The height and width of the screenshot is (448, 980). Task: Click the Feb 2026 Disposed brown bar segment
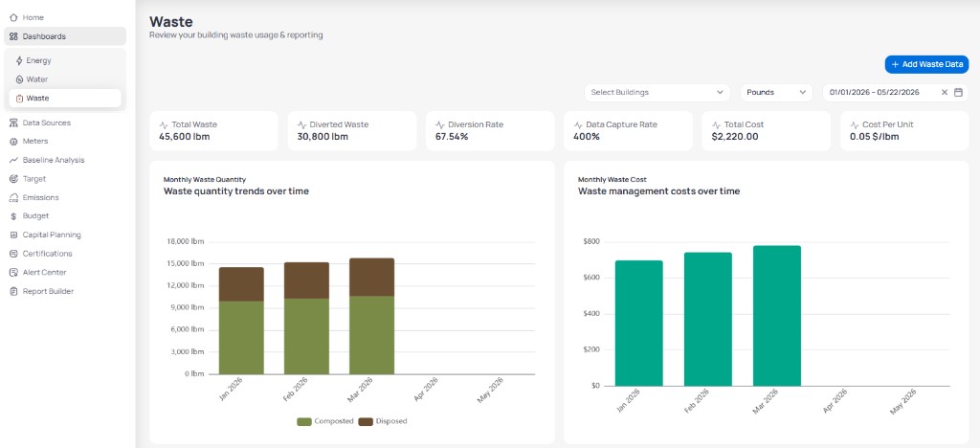pos(307,280)
